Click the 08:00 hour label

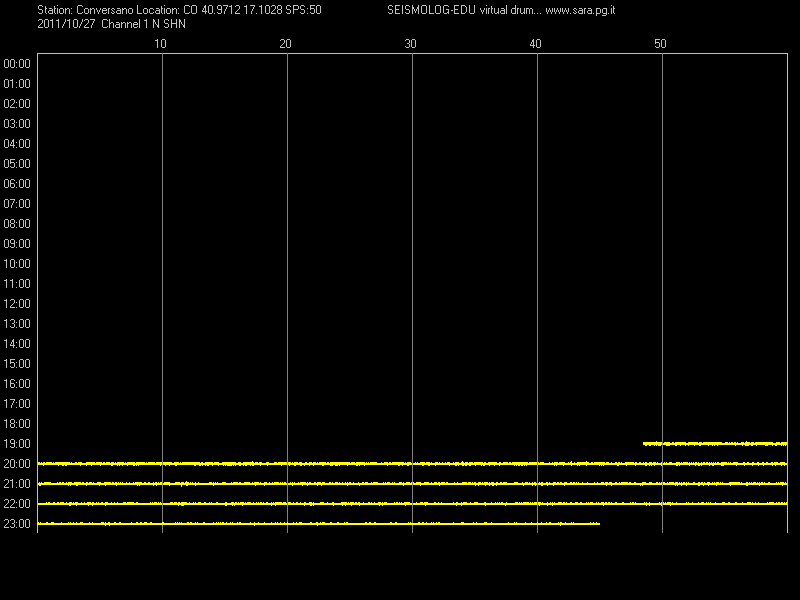click(17, 223)
